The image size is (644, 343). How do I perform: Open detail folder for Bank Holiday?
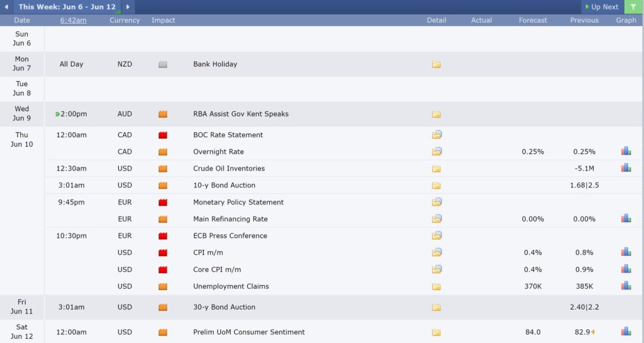tap(436, 64)
